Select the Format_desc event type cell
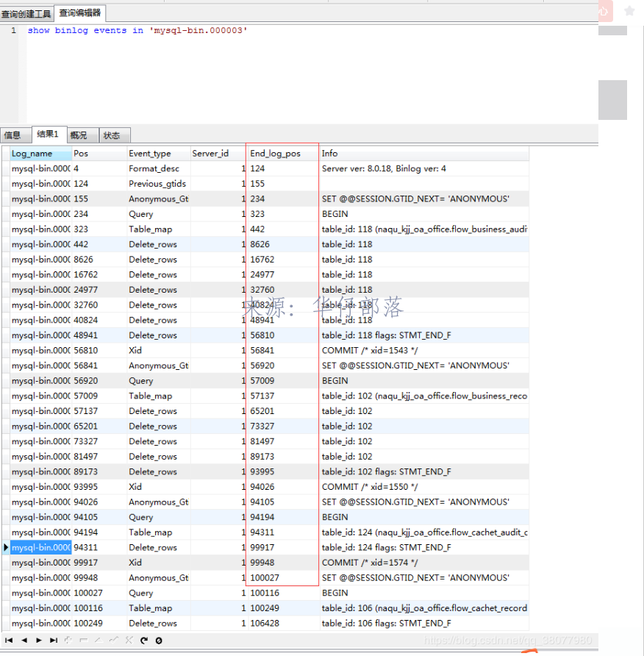The image size is (644, 656). [x=159, y=168]
